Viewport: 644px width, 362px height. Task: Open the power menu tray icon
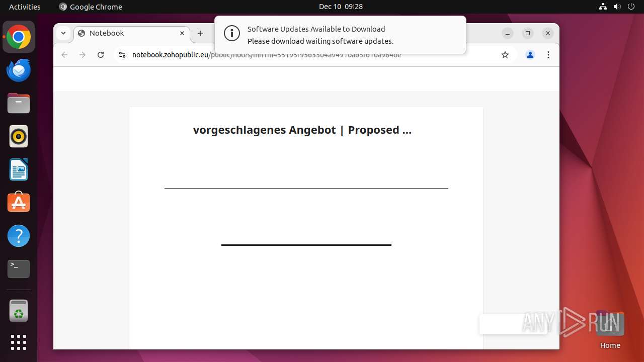point(631,7)
